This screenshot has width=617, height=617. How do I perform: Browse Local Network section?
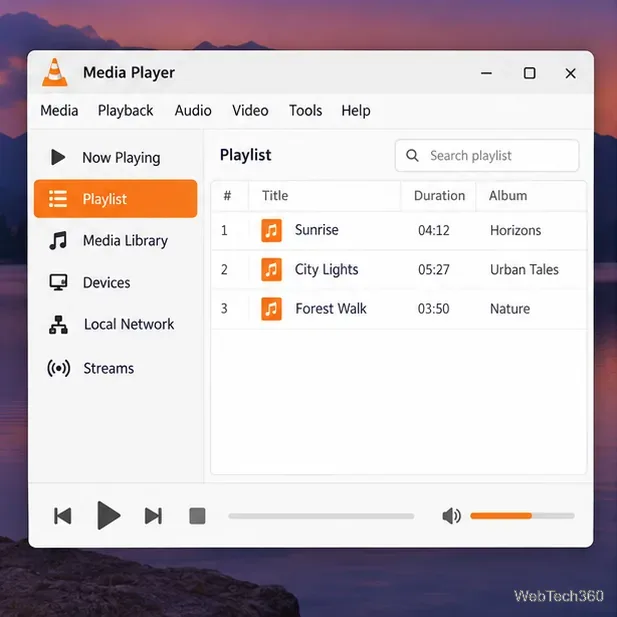click(129, 324)
